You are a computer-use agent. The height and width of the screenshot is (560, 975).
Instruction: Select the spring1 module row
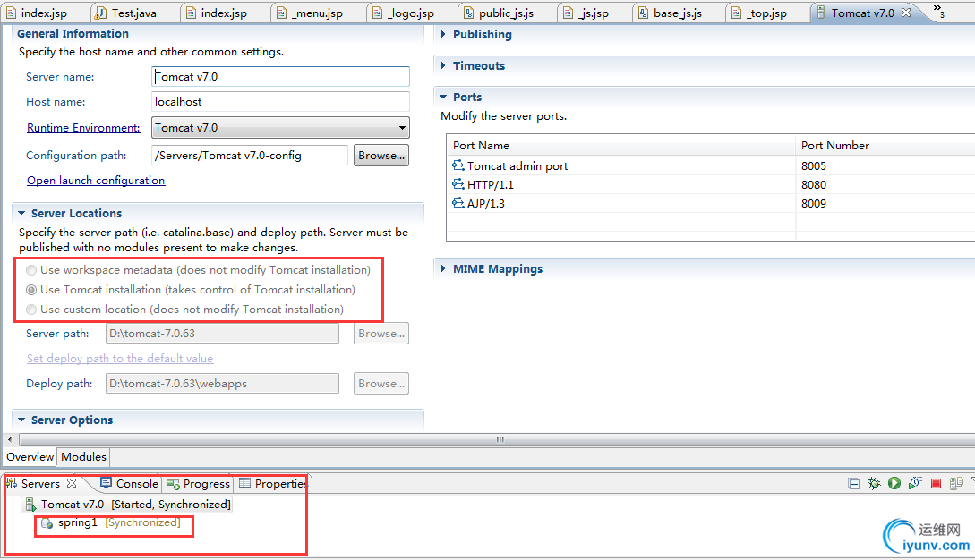pyautogui.click(x=111, y=523)
